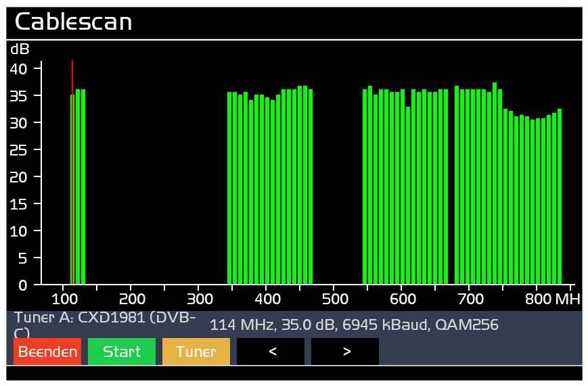Viewport: 588px width, 386px height.
Task: Click the first bar right of 540 MHz
Action: [365, 189]
